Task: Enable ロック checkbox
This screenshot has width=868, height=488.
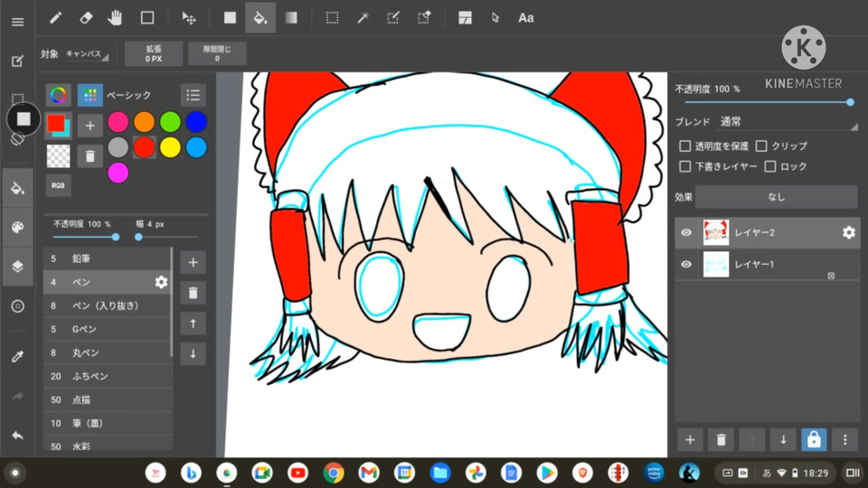Action: (x=770, y=166)
